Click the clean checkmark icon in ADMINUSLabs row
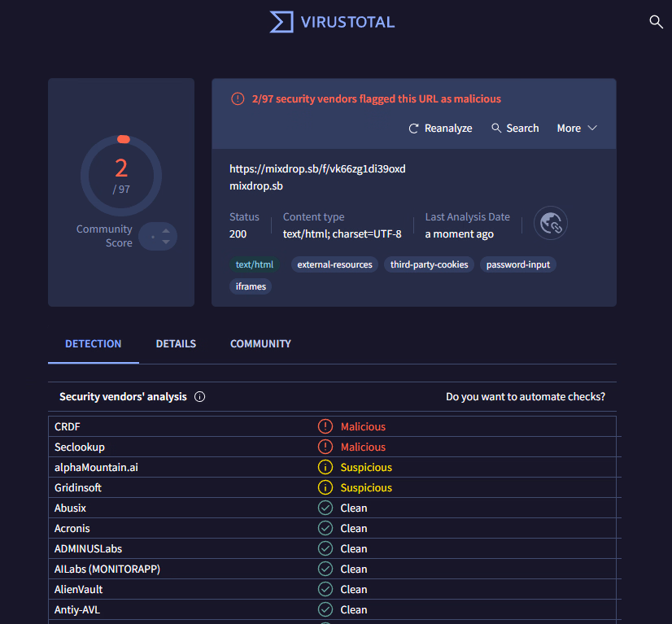The image size is (672, 624). pos(325,548)
